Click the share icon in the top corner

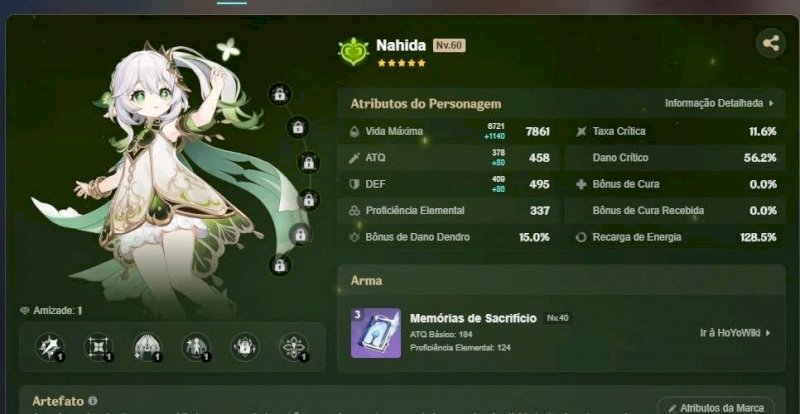(x=770, y=43)
